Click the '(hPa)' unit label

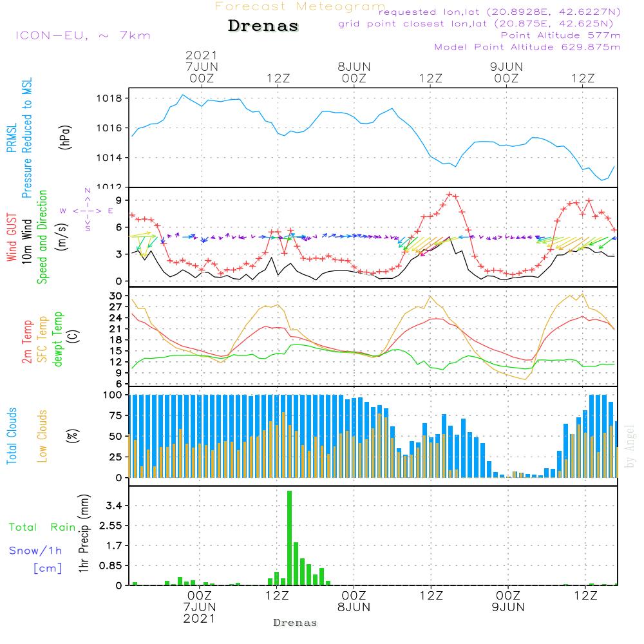point(64,137)
